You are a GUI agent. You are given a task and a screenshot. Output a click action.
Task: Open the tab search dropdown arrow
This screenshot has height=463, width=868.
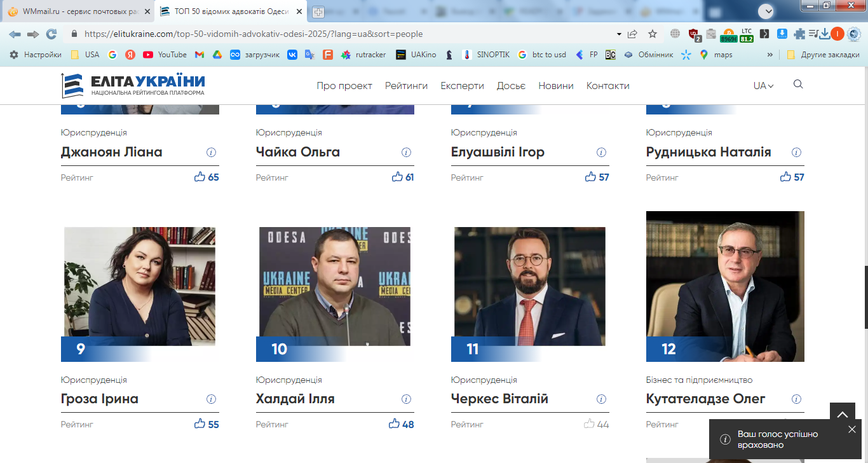(766, 11)
